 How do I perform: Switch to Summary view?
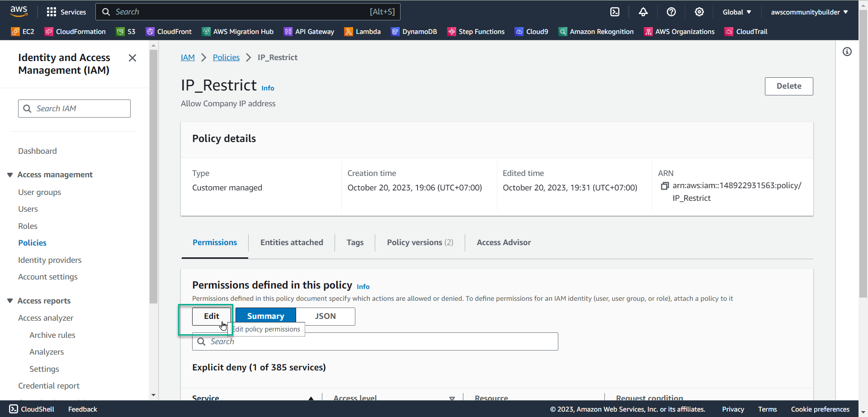(x=266, y=316)
